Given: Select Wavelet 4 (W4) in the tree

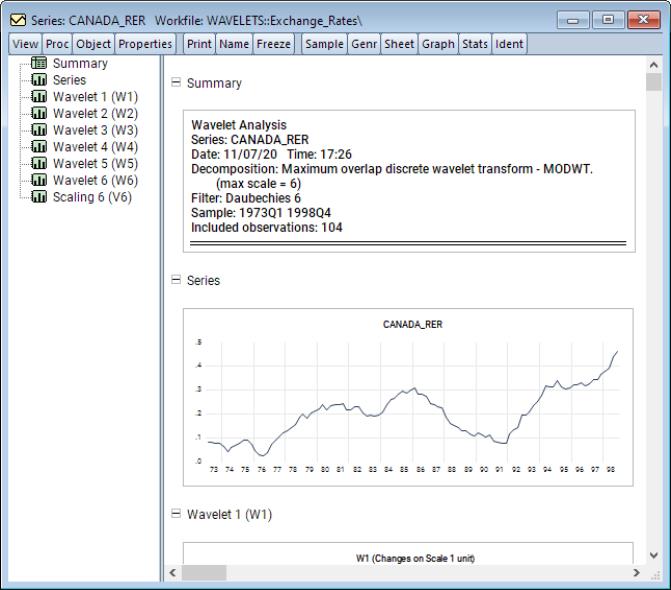Looking at the screenshot, I should [95, 147].
